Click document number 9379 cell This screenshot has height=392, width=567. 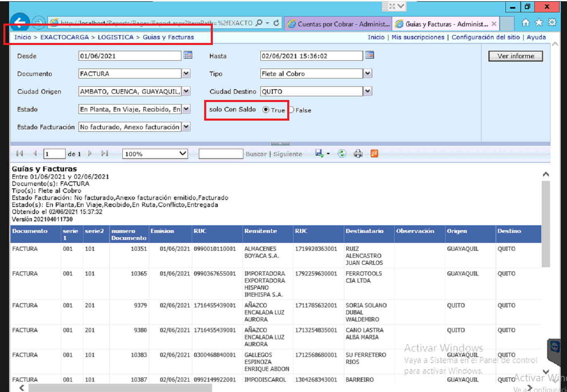tap(129, 312)
